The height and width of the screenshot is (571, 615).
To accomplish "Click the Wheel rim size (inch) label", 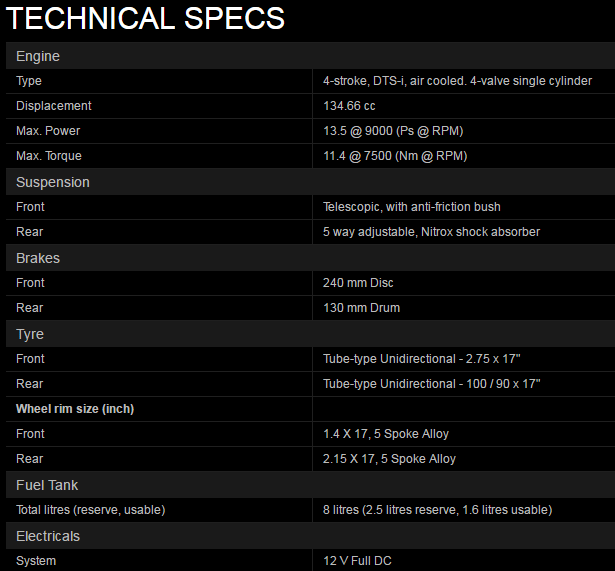I will coord(75,409).
